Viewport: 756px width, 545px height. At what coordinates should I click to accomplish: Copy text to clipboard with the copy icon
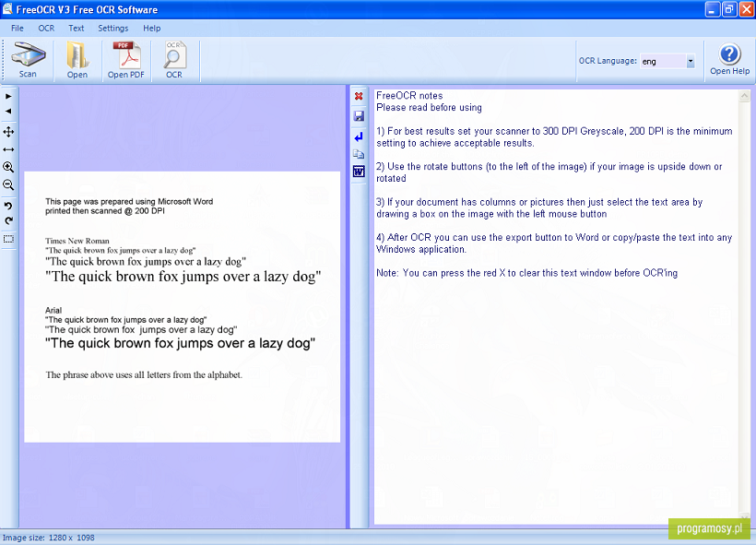(x=359, y=154)
